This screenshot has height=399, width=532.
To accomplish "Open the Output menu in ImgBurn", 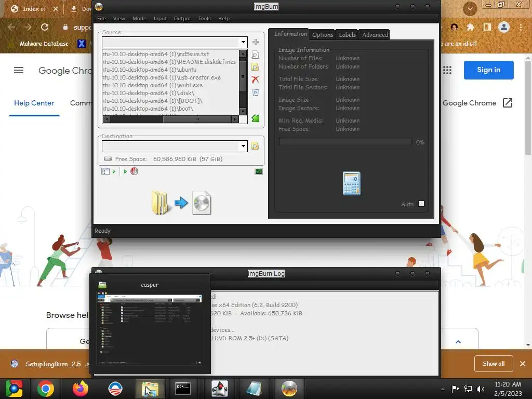I will (182, 18).
